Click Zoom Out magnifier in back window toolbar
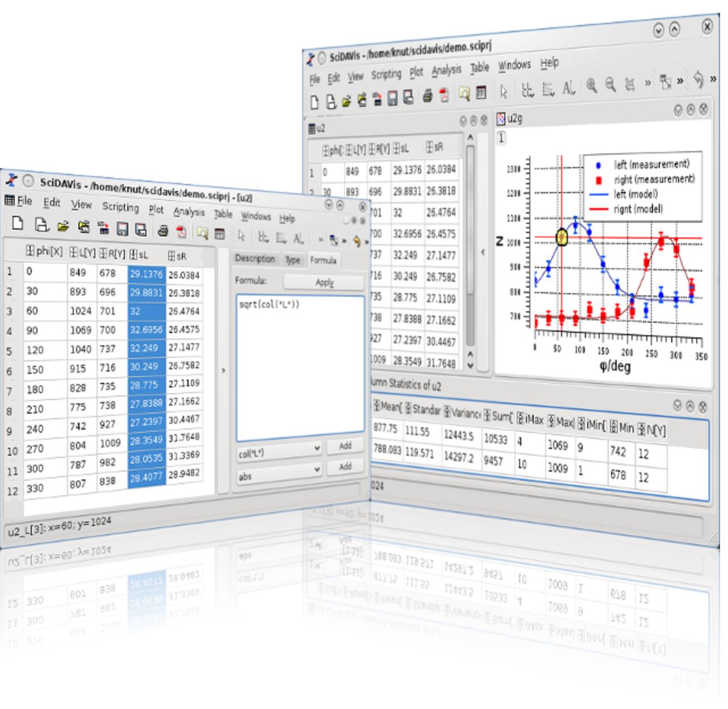This screenshot has width=728, height=709. pos(610,84)
